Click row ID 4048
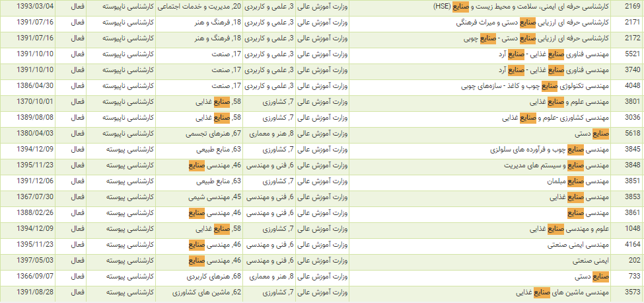 (632, 85)
